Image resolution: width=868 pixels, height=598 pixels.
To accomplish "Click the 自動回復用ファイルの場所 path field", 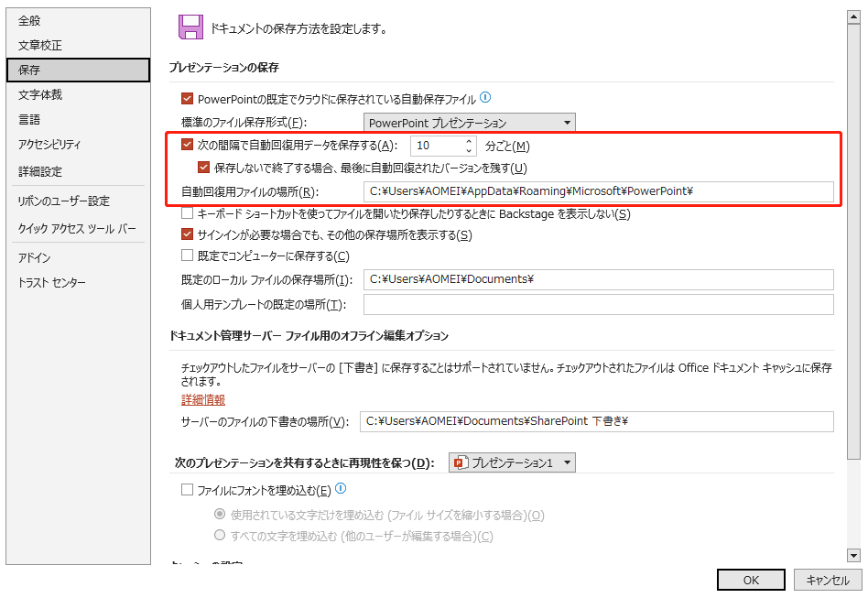I will (599, 191).
